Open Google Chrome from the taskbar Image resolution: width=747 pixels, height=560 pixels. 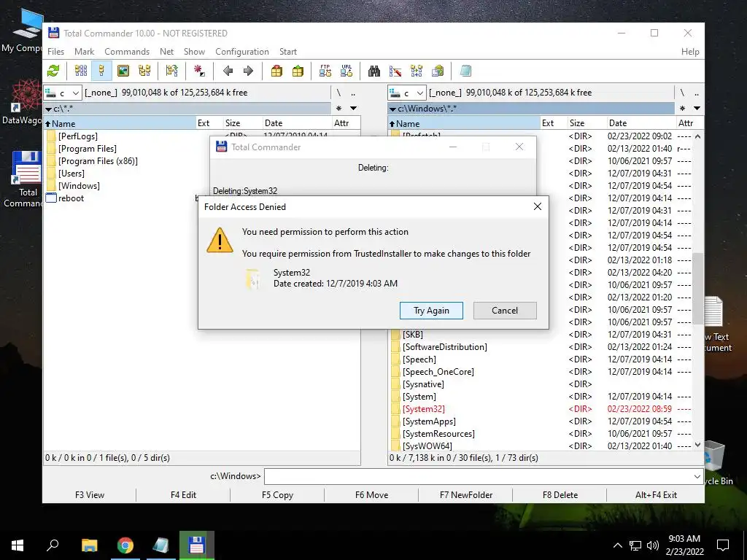(x=125, y=545)
